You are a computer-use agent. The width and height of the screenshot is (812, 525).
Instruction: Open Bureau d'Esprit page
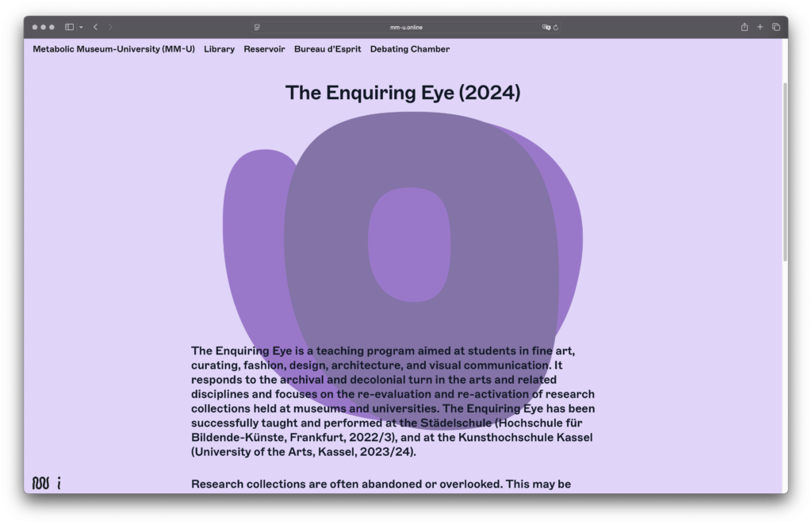(x=327, y=49)
